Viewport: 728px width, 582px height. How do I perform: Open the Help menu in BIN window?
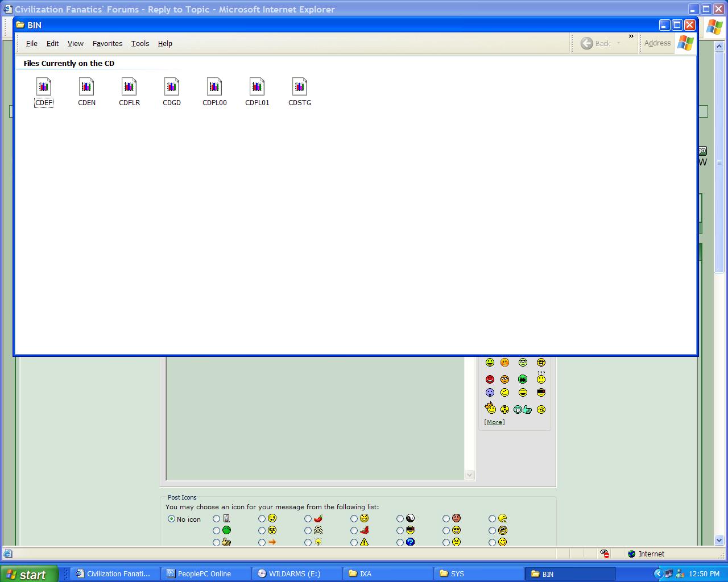[x=165, y=43]
